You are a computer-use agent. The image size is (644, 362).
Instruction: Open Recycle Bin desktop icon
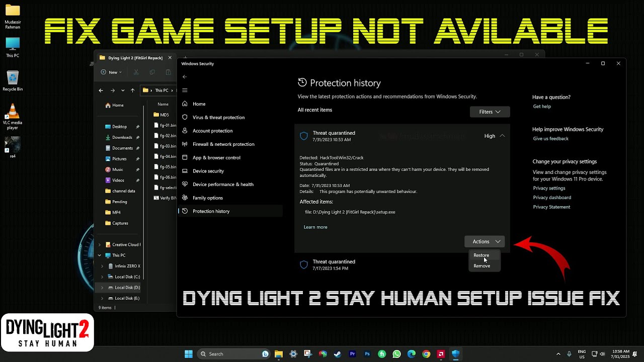[13, 81]
